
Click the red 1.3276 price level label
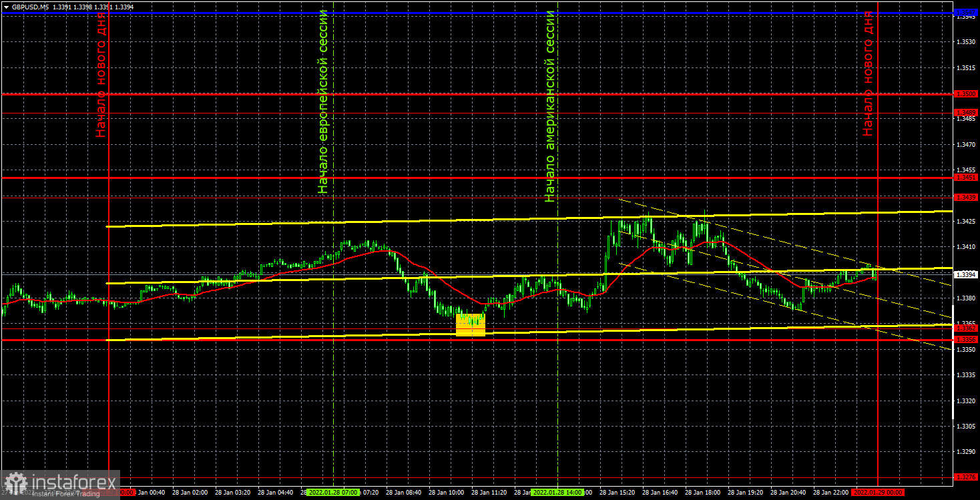(966, 477)
